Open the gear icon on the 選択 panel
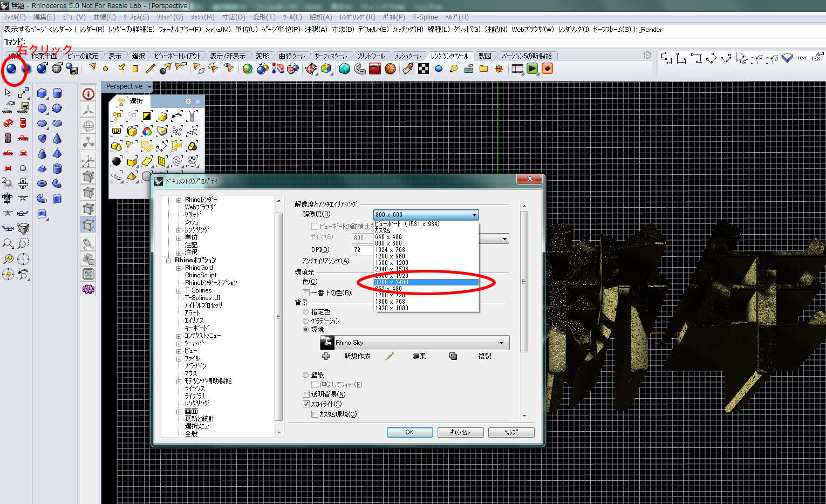Image resolution: width=826 pixels, height=504 pixels. (x=188, y=101)
